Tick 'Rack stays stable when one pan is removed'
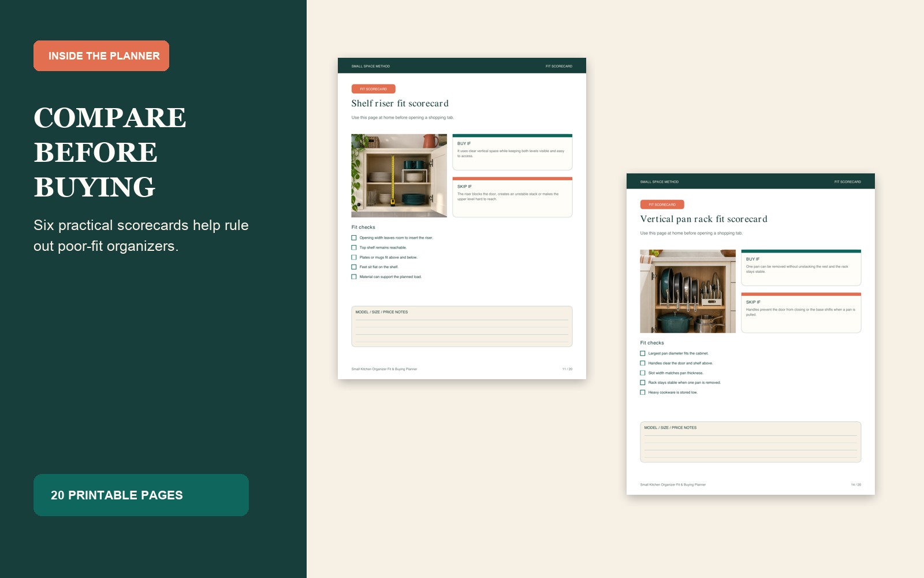The width and height of the screenshot is (924, 578). (643, 383)
